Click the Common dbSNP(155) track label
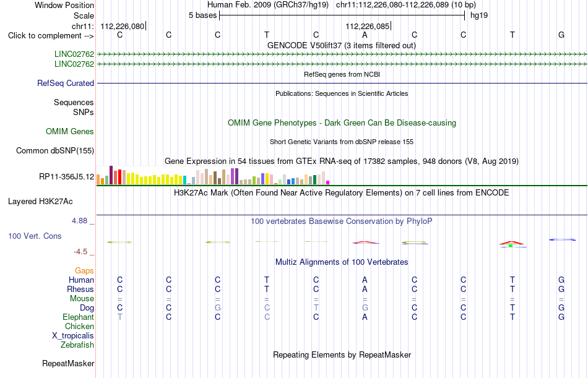Viewport: 588px width, 378px height. point(55,151)
